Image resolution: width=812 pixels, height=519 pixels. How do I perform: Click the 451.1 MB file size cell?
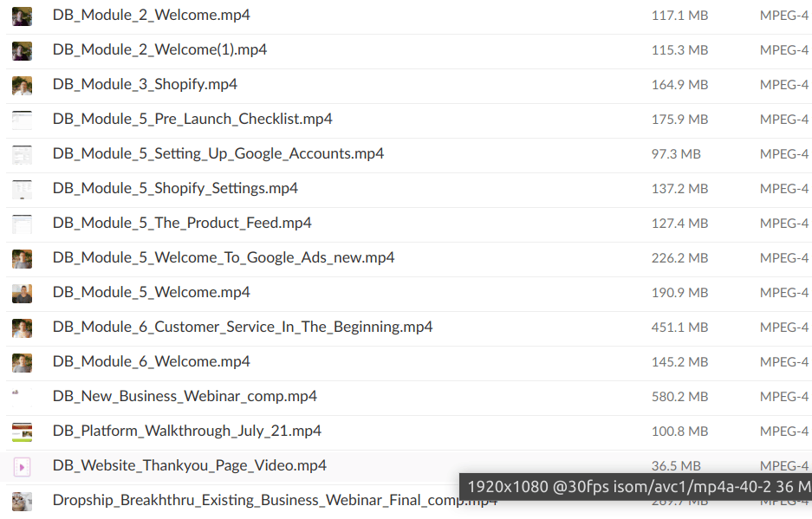click(x=679, y=328)
